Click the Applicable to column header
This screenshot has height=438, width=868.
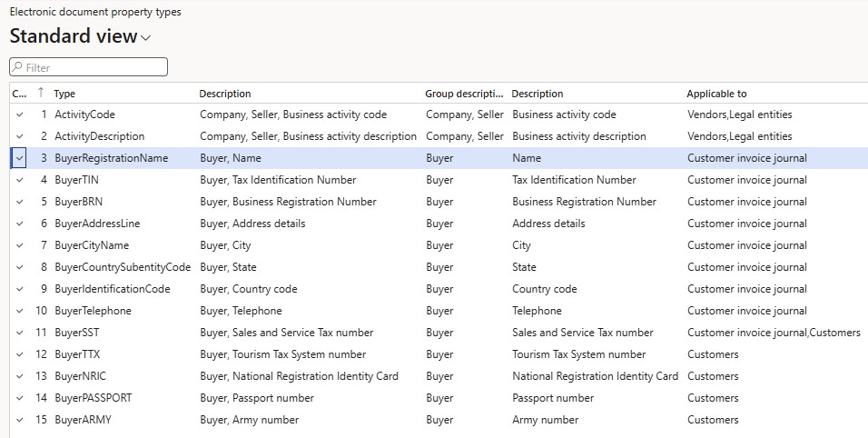pos(716,94)
